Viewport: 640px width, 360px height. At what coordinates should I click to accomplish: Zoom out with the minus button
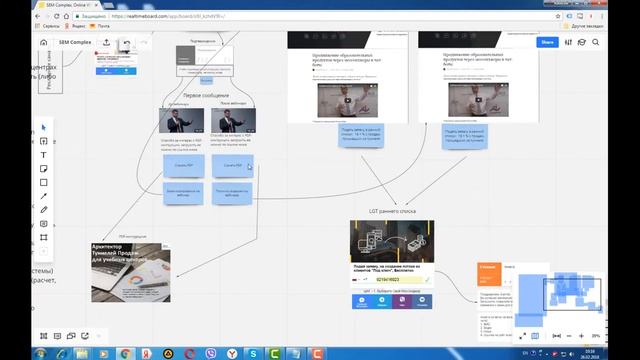point(569,336)
